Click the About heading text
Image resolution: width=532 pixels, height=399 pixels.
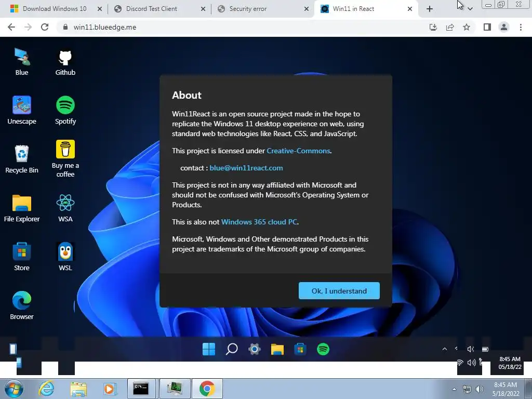[x=187, y=95]
